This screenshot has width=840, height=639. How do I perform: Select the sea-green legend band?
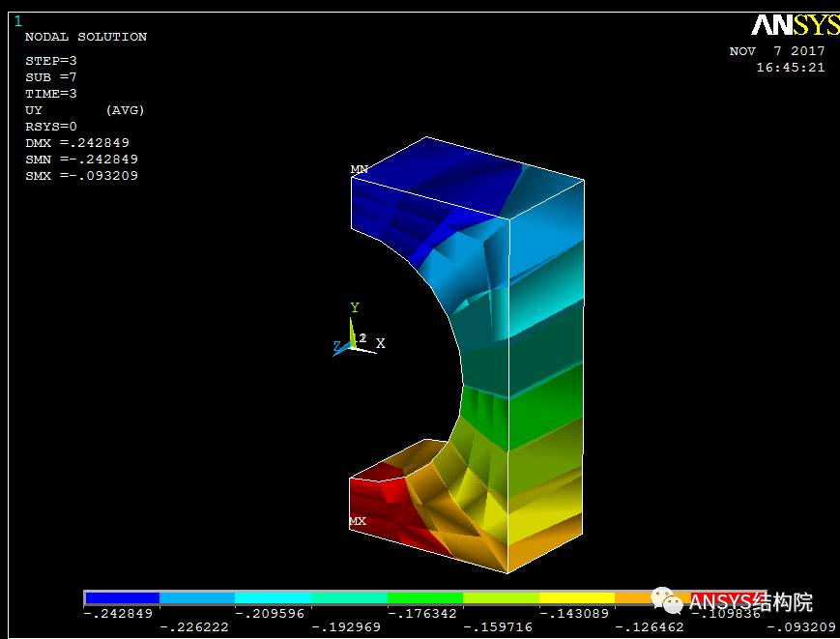coord(349,597)
